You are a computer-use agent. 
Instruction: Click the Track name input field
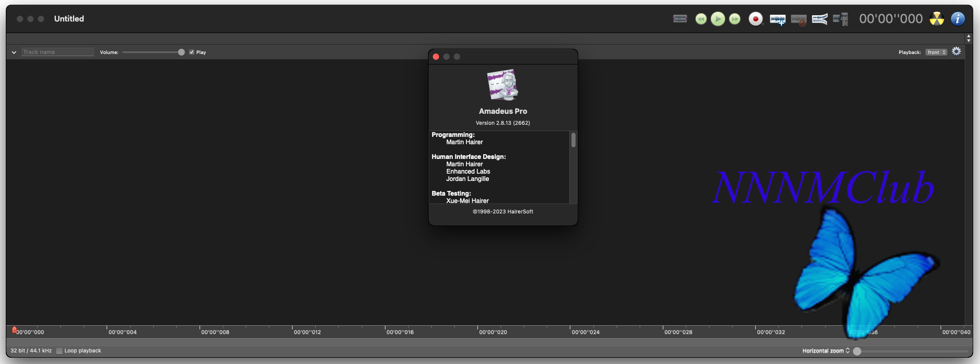(x=58, y=52)
